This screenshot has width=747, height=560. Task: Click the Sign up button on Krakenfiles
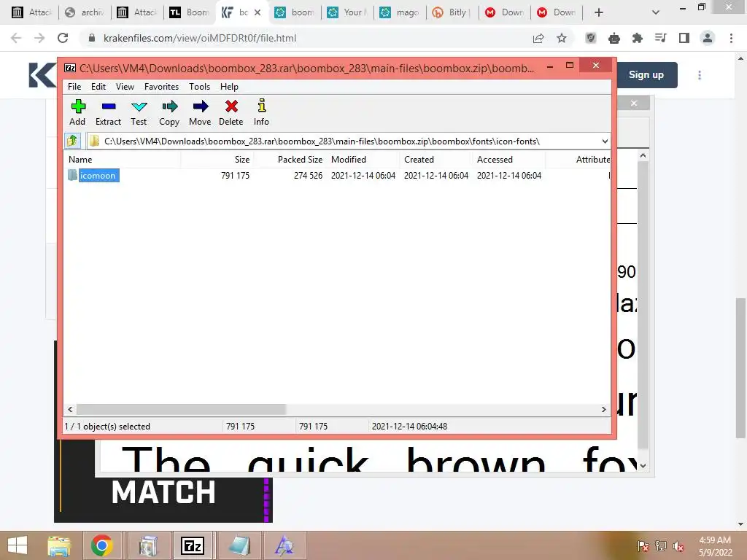(x=646, y=75)
